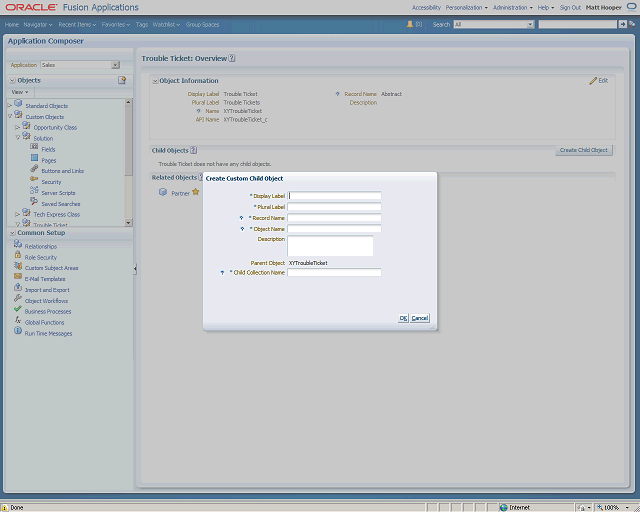Click OK in Create Custom Child Object dialog

pyautogui.click(x=403, y=318)
